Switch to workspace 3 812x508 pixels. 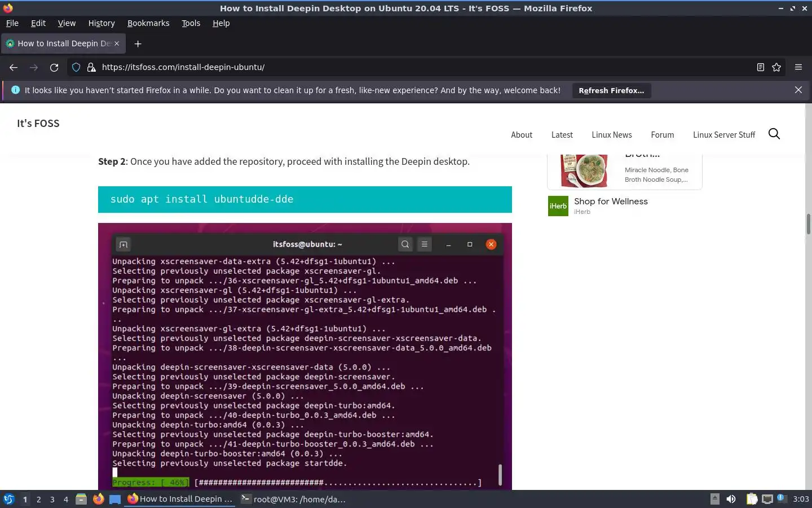point(52,499)
